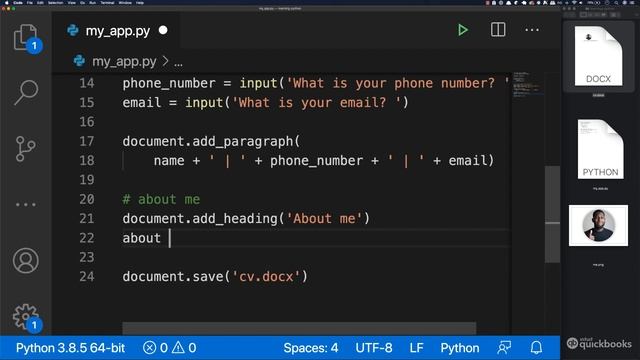640x360 pixels.
Task: Click 'cv.docx' string on line 24
Action: click(x=266, y=277)
